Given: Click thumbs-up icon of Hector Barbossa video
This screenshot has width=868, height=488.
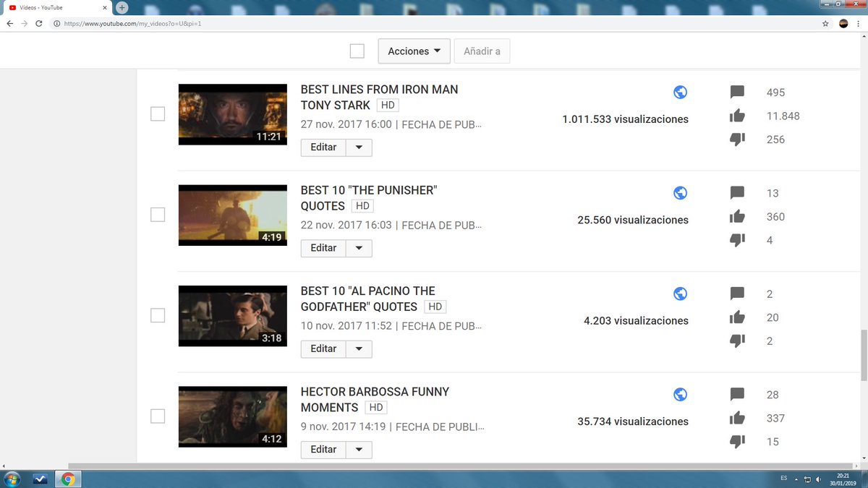Looking at the screenshot, I should tap(737, 418).
